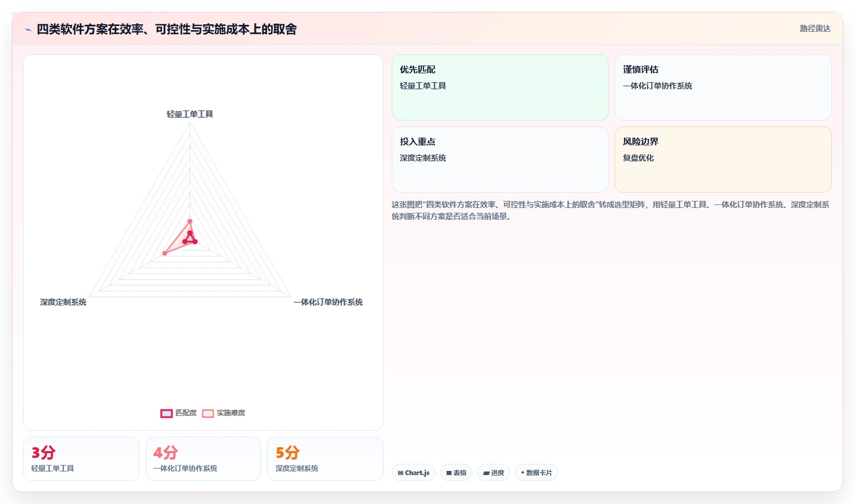Click the 路径雷达 label in header

pos(815,28)
